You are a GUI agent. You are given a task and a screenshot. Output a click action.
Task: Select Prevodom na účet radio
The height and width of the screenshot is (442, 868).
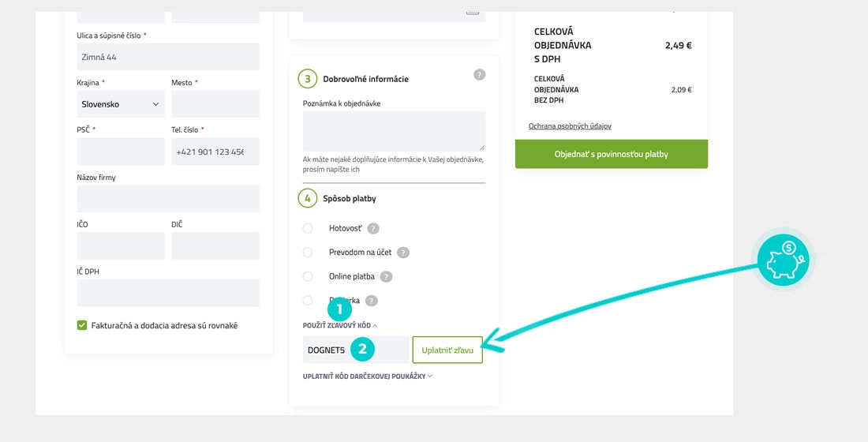tap(308, 253)
